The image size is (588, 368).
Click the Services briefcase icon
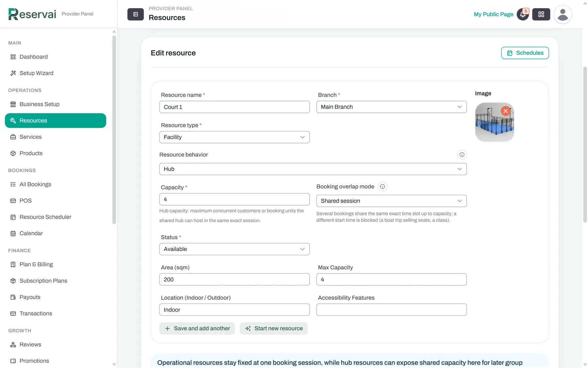[x=13, y=137]
